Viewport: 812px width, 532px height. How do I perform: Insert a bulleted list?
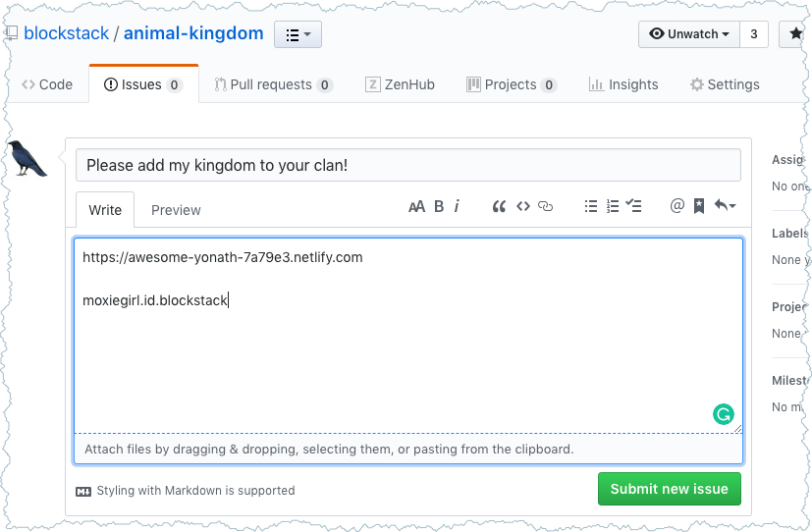point(591,206)
